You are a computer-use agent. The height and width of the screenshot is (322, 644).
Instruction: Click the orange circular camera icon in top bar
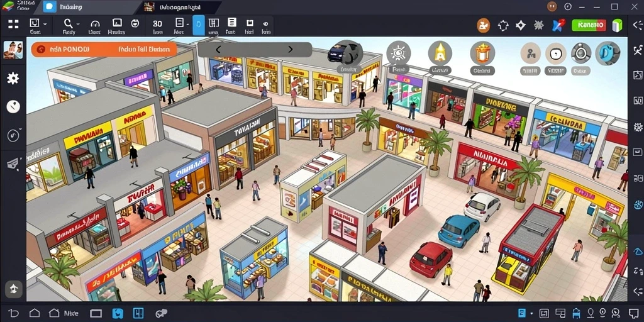pyautogui.click(x=484, y=25)
